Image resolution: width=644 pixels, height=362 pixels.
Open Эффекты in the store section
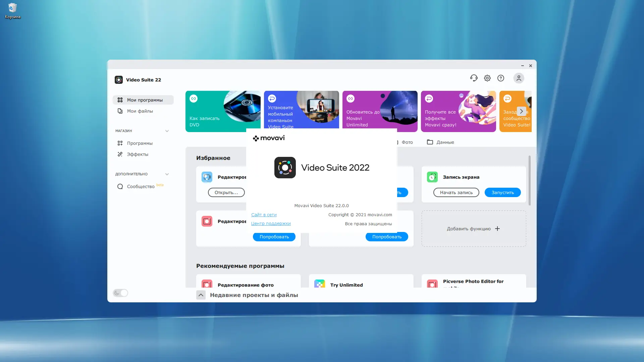138,154
